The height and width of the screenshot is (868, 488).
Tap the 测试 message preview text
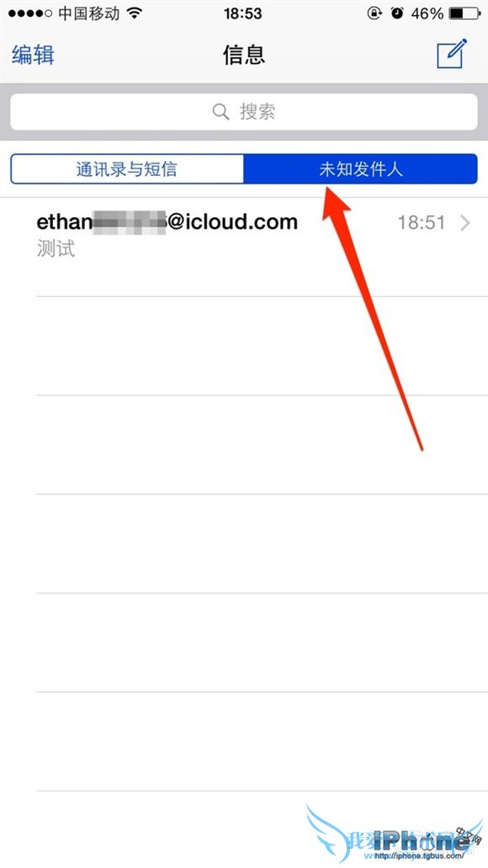pyautogui.click(x=56, y=248)
